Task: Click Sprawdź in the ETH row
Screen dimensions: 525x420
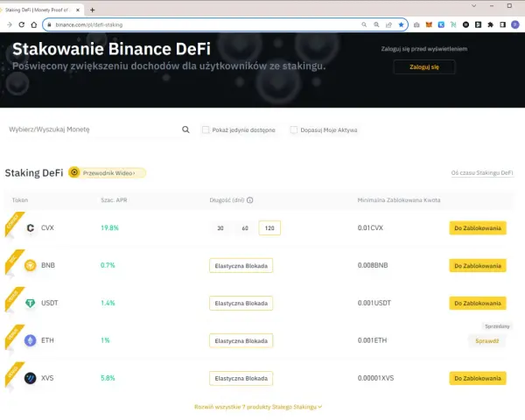Action: [486, 341]
